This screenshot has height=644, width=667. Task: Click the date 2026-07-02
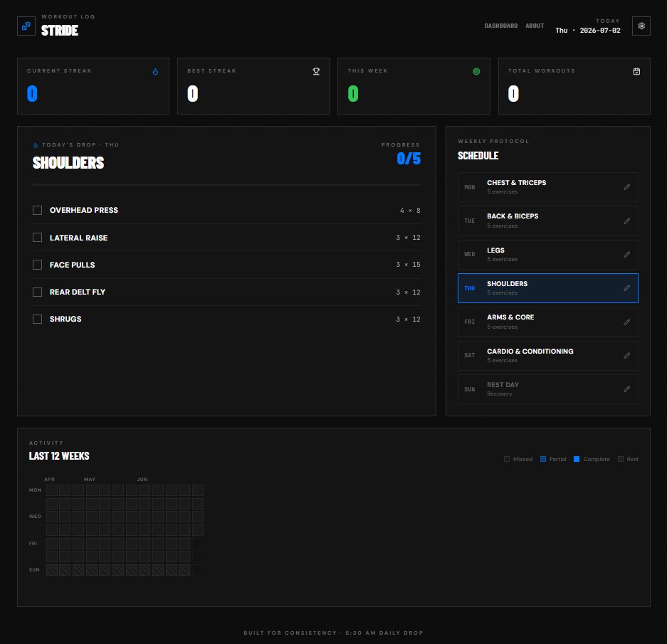[600, 31]
